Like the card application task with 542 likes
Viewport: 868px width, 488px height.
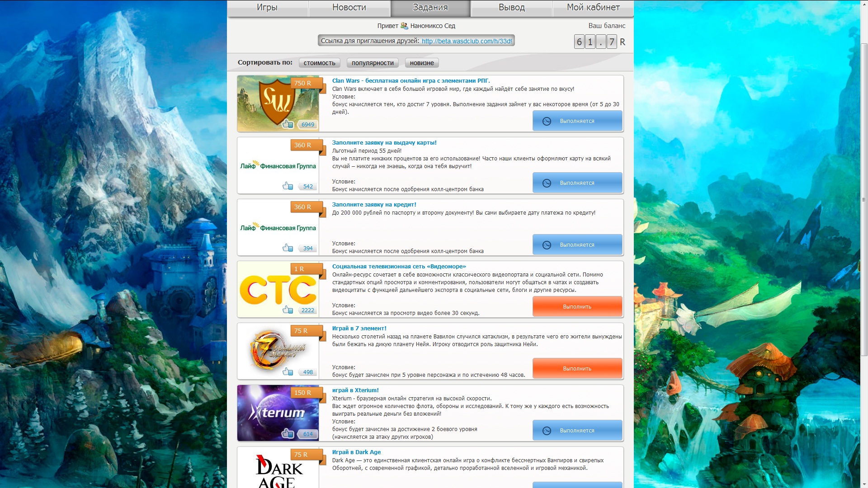[x=288, y=186]
